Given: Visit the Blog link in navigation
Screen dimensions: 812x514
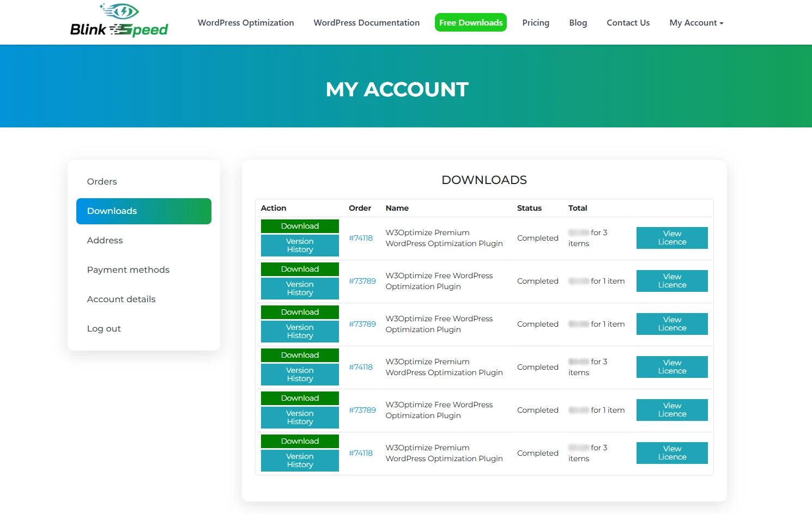Looking at the screenshot, I should [578, 23].
